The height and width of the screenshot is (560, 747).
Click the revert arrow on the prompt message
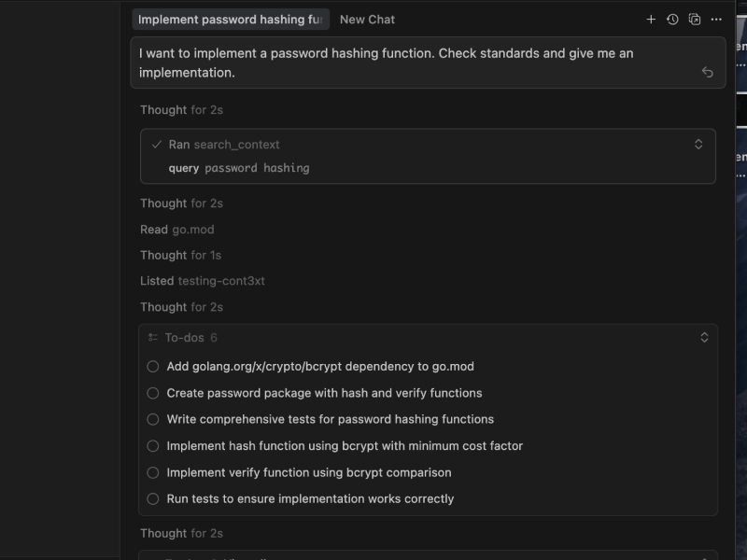pos(707,71)
